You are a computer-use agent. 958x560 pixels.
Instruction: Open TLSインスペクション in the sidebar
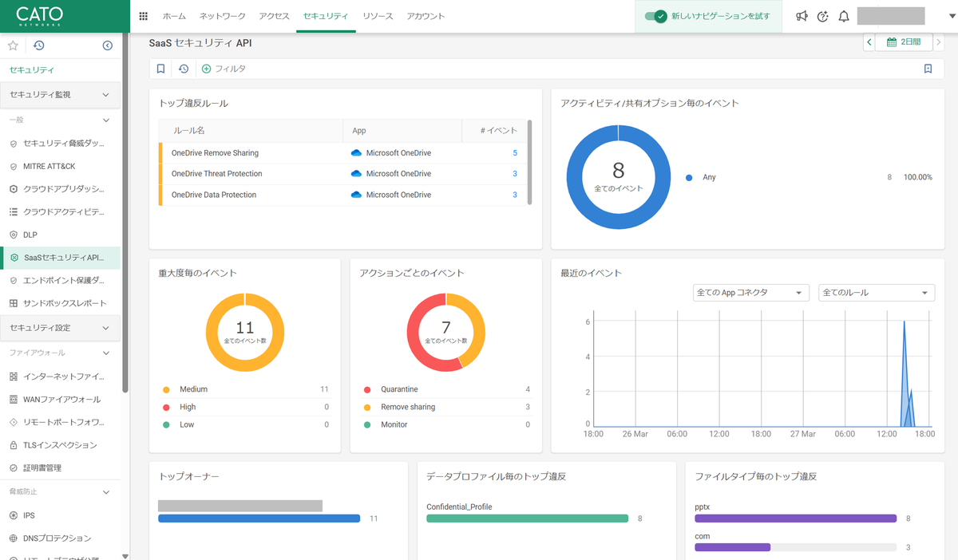point(60,445)
